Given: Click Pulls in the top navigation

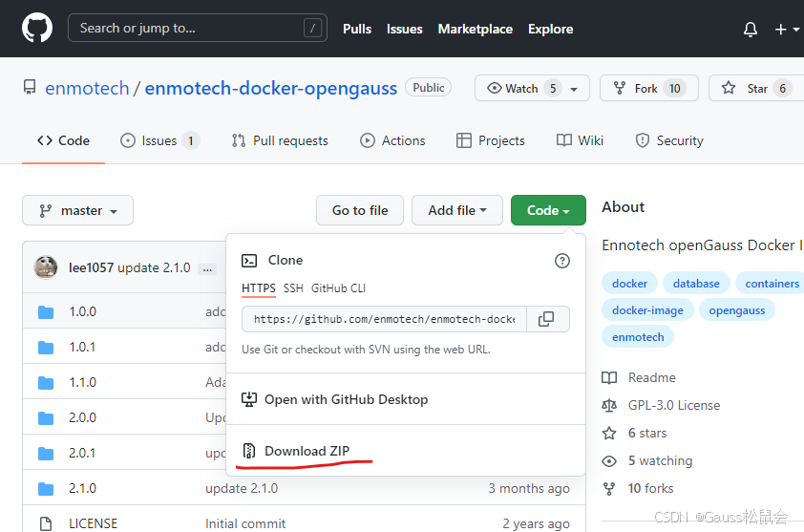Looking at the screenshot, I should [x=357, y=30].
